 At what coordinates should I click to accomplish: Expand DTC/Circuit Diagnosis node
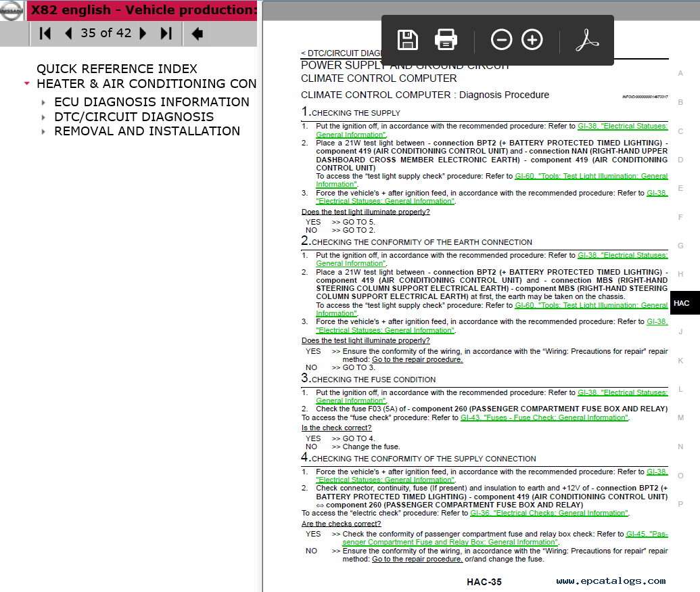(x=43, y=118)
